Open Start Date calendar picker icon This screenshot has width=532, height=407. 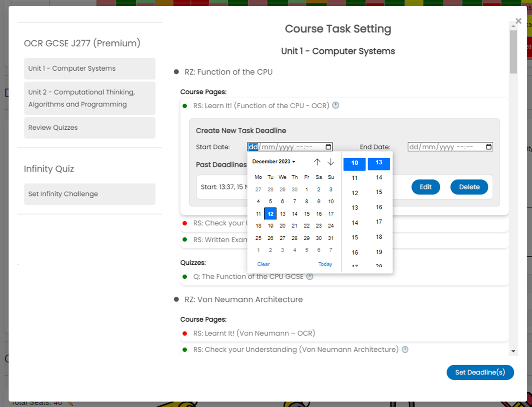coord(328,147)
